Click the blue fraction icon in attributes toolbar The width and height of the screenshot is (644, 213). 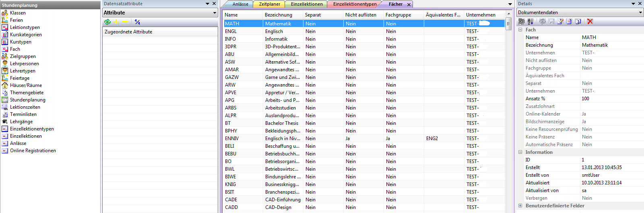point(137,22)
